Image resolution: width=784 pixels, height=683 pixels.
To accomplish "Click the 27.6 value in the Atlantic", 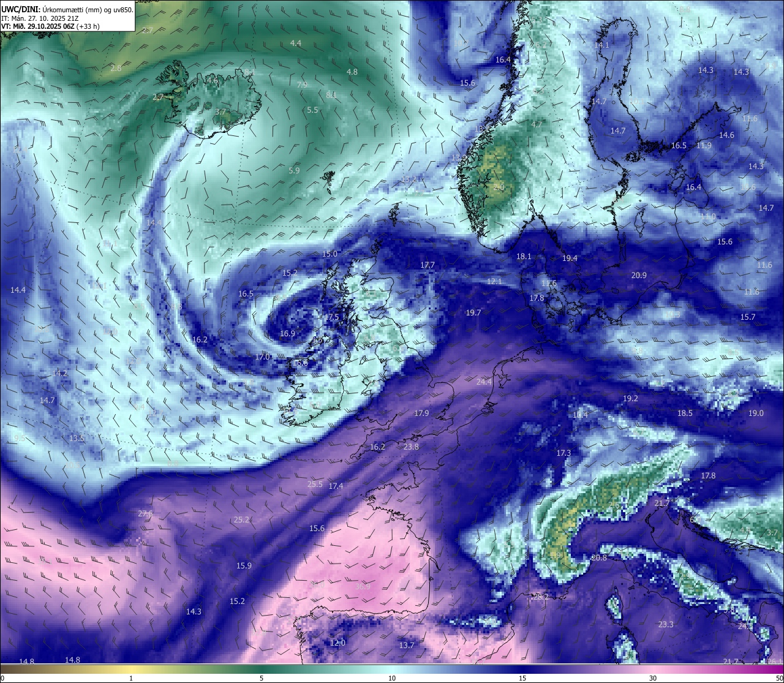I will click(145, 513).
